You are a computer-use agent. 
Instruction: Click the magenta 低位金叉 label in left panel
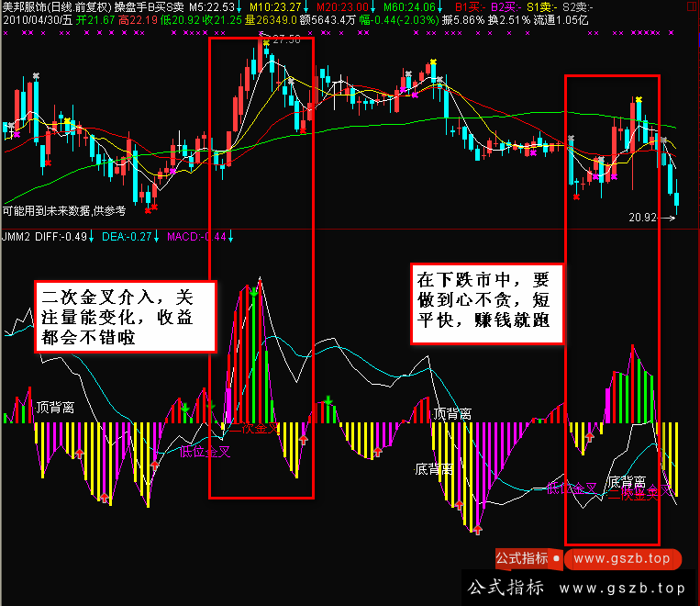[x=205, y=451]
